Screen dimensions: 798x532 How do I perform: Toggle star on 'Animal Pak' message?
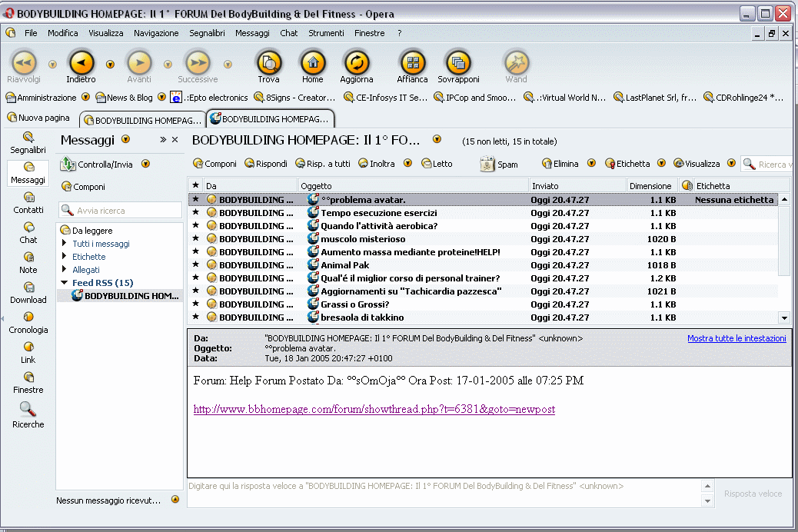[x=195, y=265]
